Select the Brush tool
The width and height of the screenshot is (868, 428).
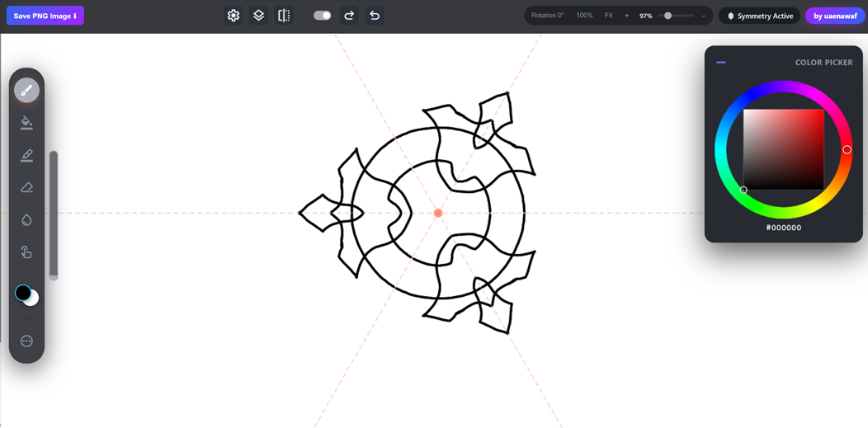point(26,90)
